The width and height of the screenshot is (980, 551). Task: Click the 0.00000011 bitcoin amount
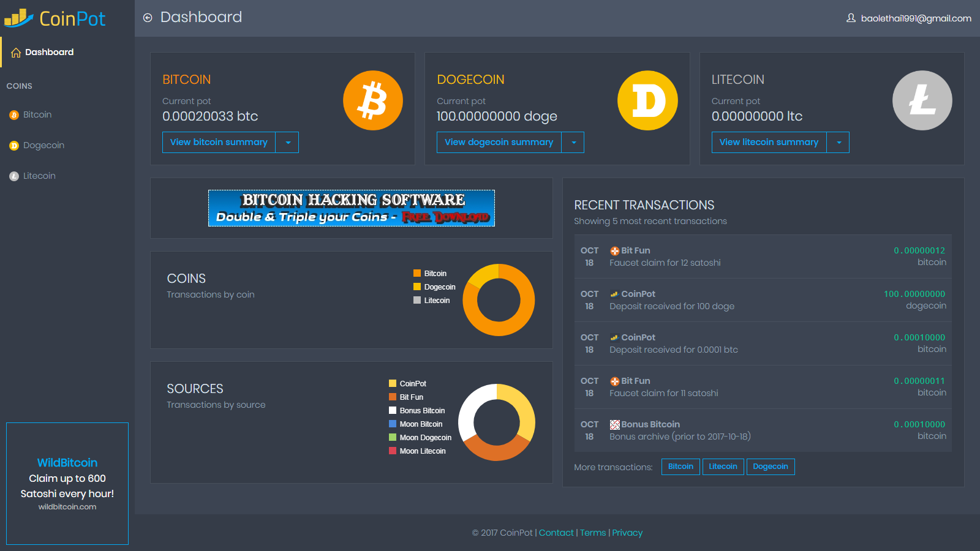click(x=919, y=381)
